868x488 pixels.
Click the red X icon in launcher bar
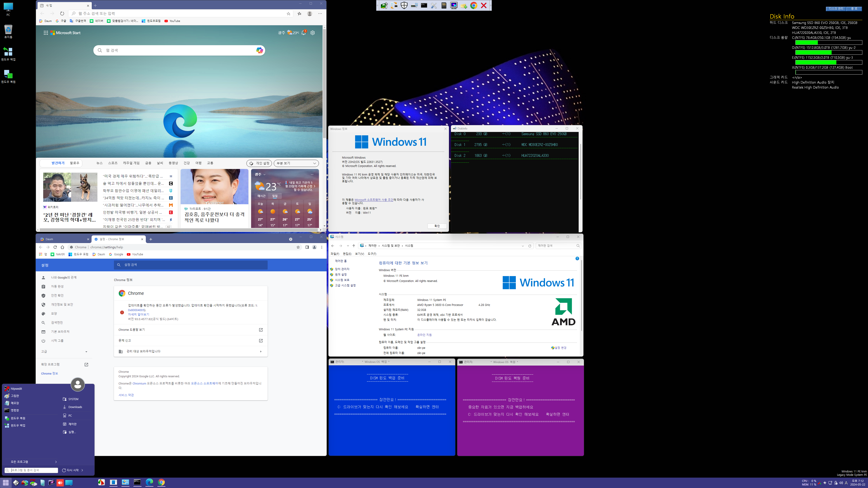(484, 5)
